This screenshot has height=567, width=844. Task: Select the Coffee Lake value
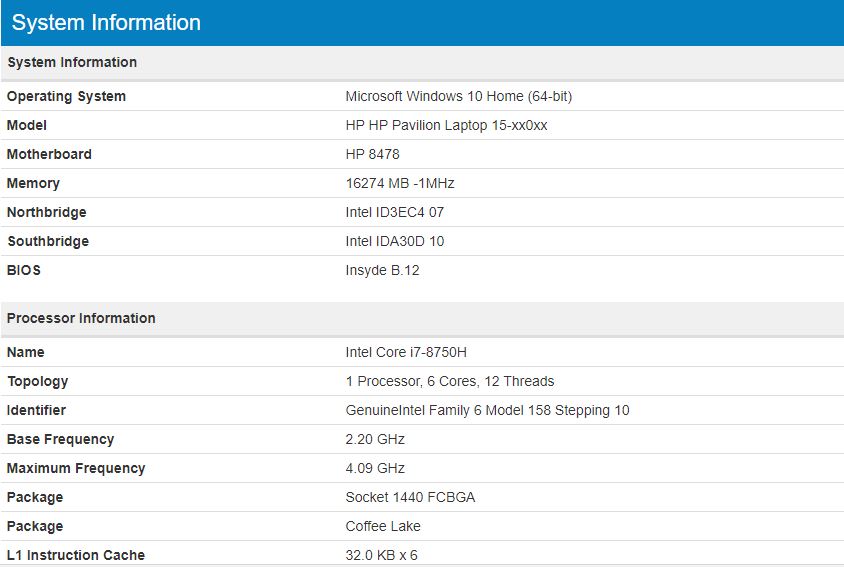point(383,527)
